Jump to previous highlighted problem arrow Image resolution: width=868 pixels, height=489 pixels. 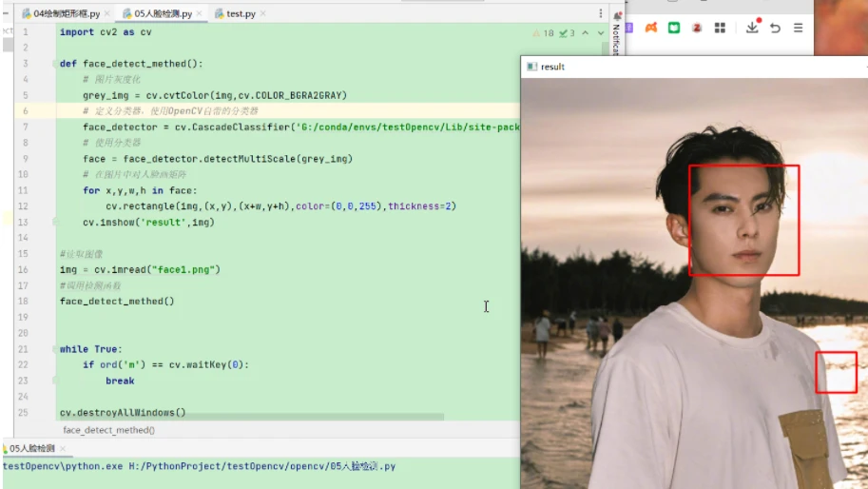(585, 33)
